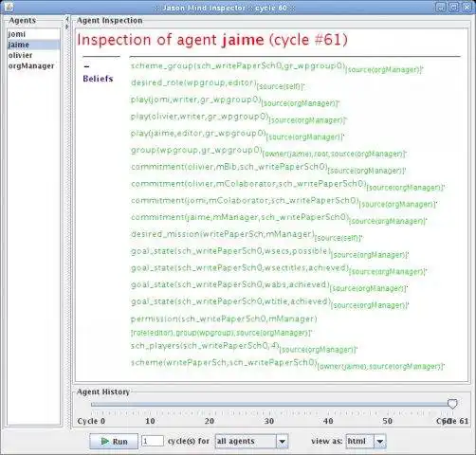Click the '30' tick label on history slider

coord(269,421)
